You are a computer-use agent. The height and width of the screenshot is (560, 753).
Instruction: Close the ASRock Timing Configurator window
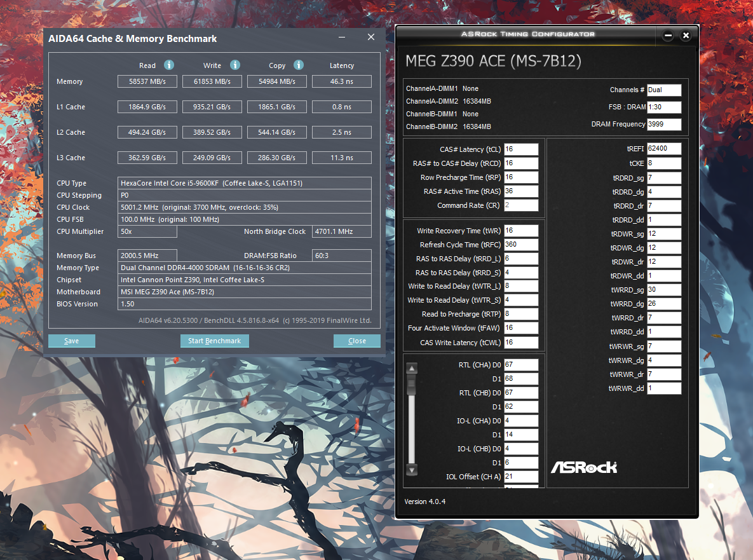coord(686,35)
